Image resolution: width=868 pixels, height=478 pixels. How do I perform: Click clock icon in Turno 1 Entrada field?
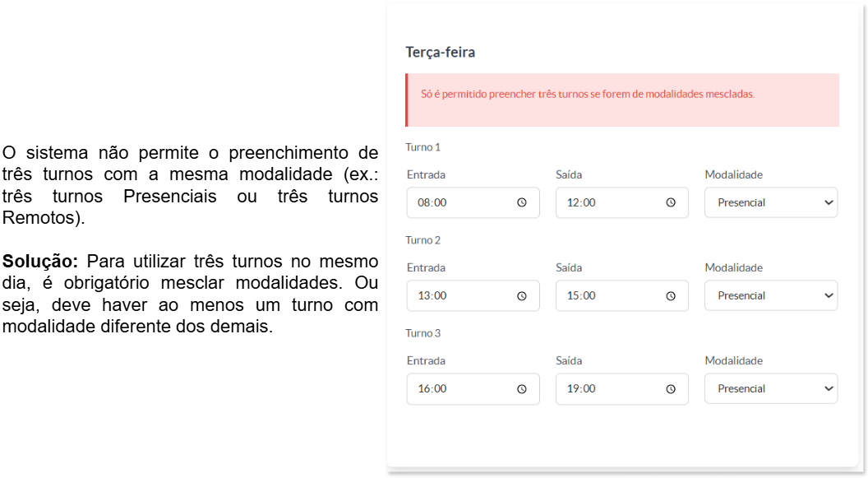(x=521, y=202)
